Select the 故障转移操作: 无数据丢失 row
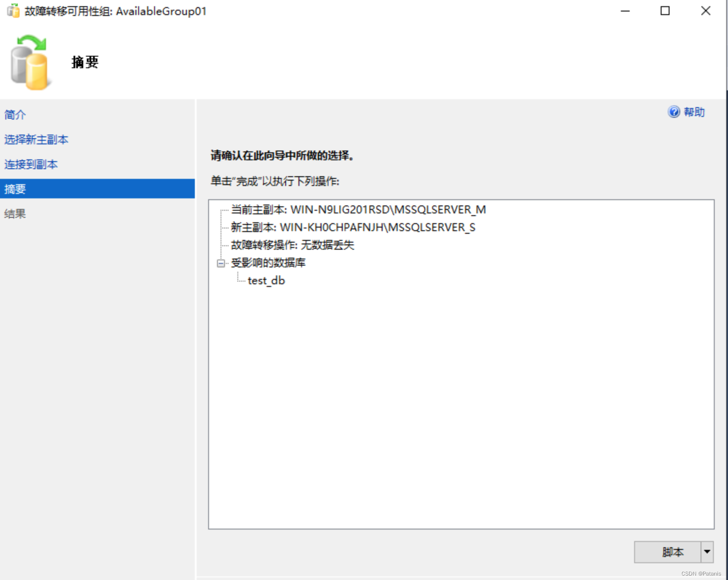The image size is (728, 580). (292, 245)
